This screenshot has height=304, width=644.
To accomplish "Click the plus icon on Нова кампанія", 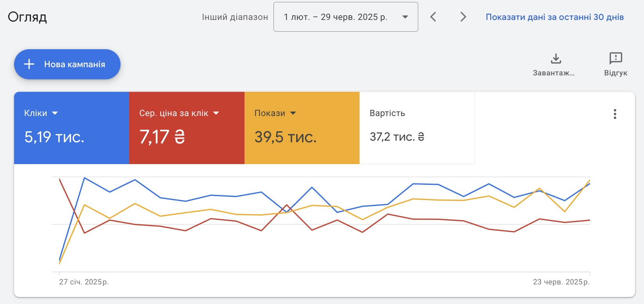I will point(29,64).
